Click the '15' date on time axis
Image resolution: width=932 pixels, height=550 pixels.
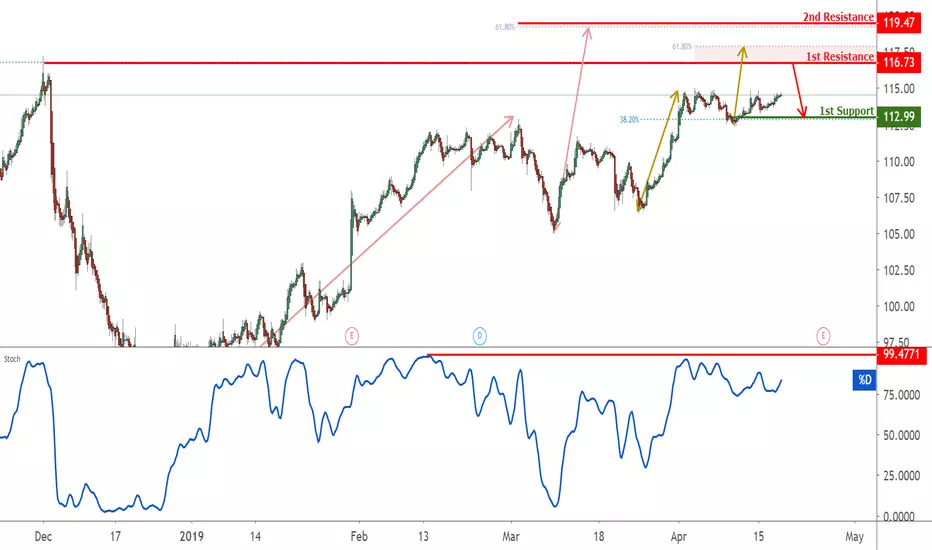[x=758, y=536]
